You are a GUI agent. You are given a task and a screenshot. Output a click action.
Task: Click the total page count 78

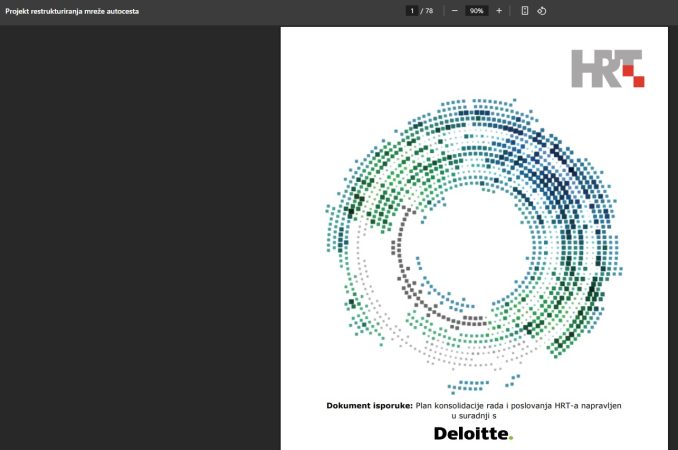click(x=429, y=11)
